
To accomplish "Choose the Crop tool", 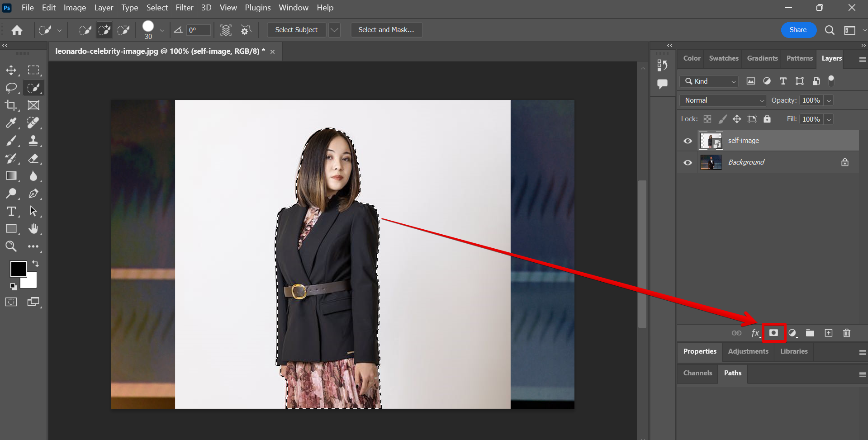I will tap(11, 105).
